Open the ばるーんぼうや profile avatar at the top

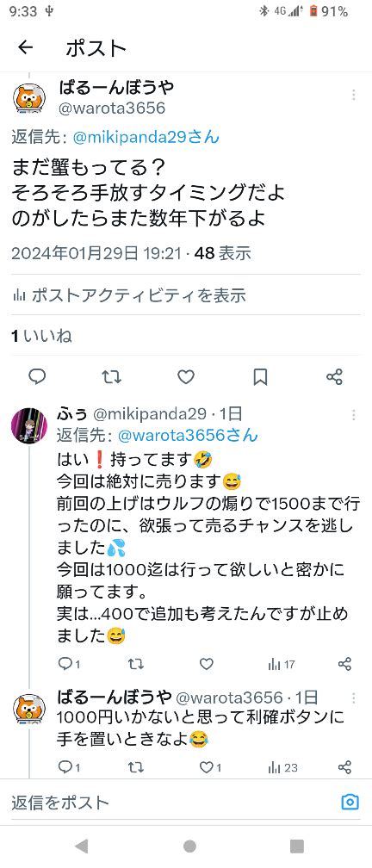29,100
